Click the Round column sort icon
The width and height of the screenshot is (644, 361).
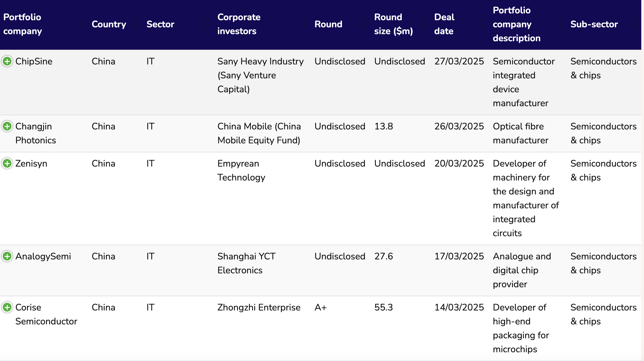click(363, 24)
